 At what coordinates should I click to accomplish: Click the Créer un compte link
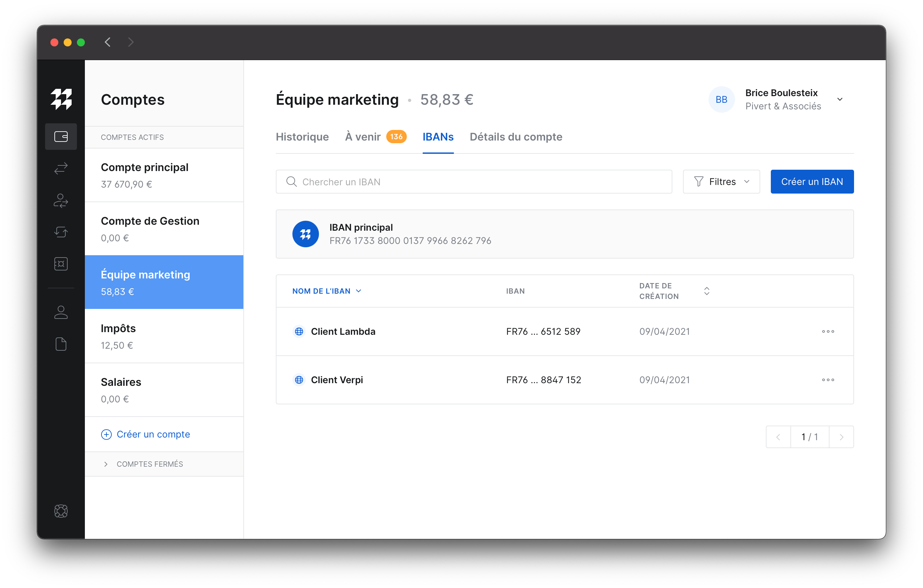pos(153,434)
